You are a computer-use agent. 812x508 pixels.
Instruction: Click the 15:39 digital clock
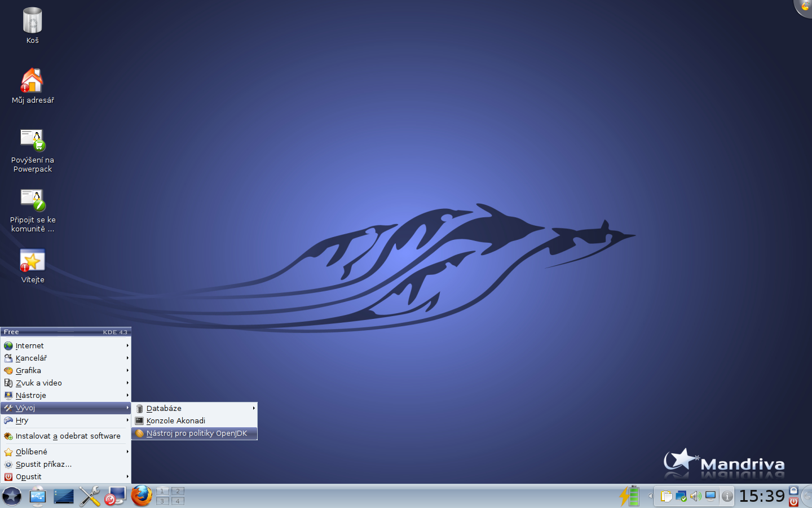[x=762, y=496]
